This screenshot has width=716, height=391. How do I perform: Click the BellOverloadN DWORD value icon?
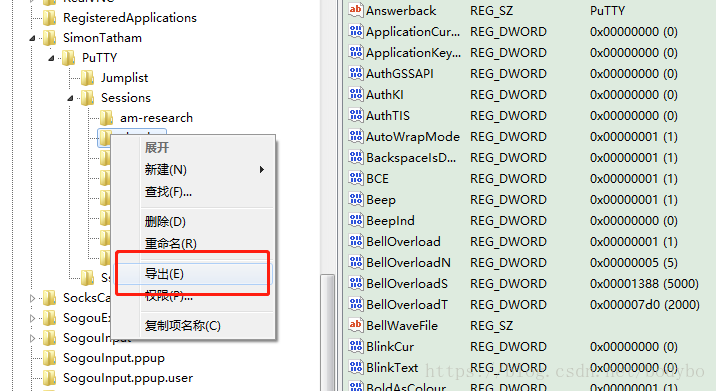[356, 262]
